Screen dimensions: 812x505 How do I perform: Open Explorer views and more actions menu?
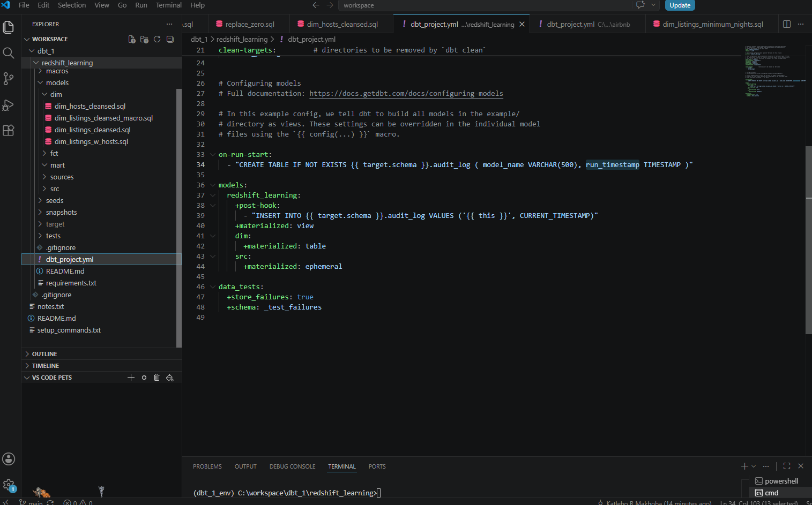(x=169, y=24)
